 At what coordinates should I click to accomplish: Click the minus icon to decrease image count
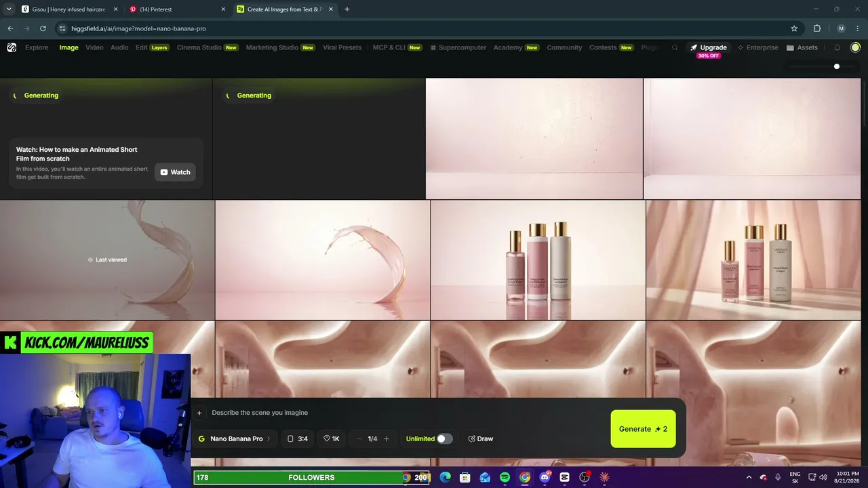359,439
